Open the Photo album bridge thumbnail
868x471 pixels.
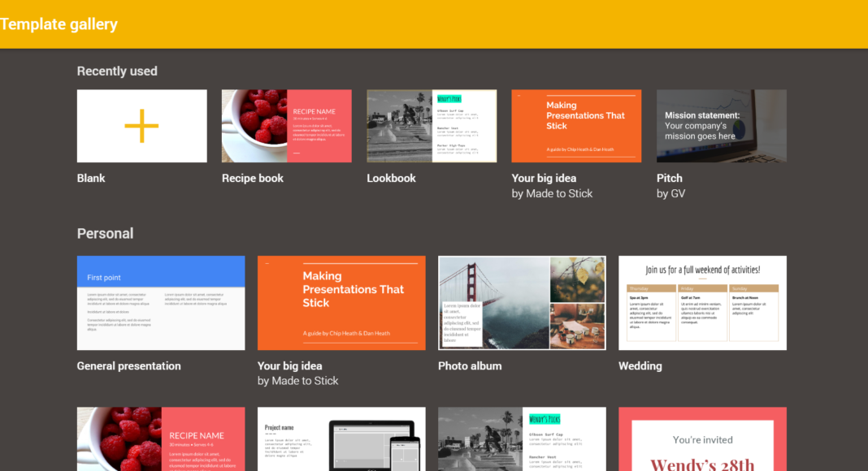pyautogui.click(x=522, y=303)
